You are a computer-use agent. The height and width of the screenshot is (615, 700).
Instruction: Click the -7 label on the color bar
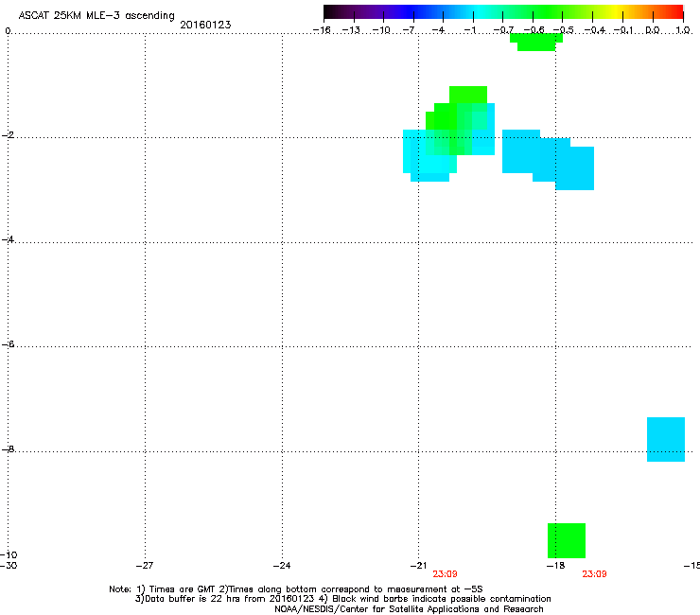click(409, 30)
